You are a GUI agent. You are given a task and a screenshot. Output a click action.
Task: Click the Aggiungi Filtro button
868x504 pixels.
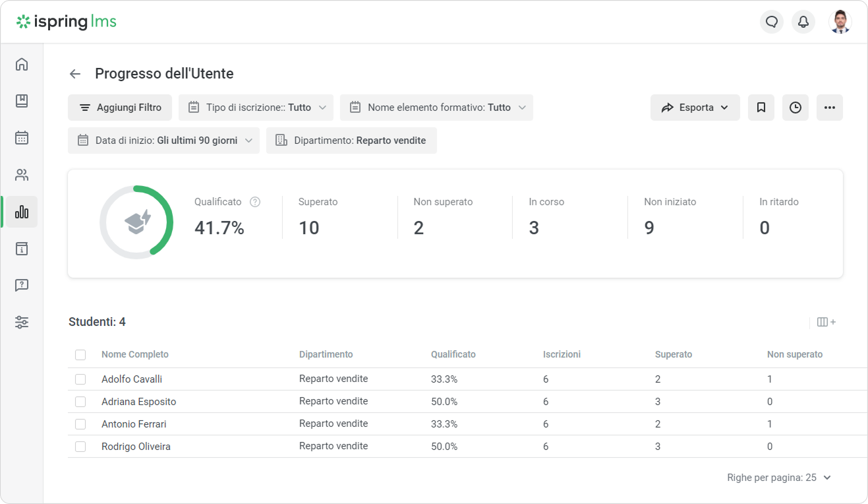point(120,108)
